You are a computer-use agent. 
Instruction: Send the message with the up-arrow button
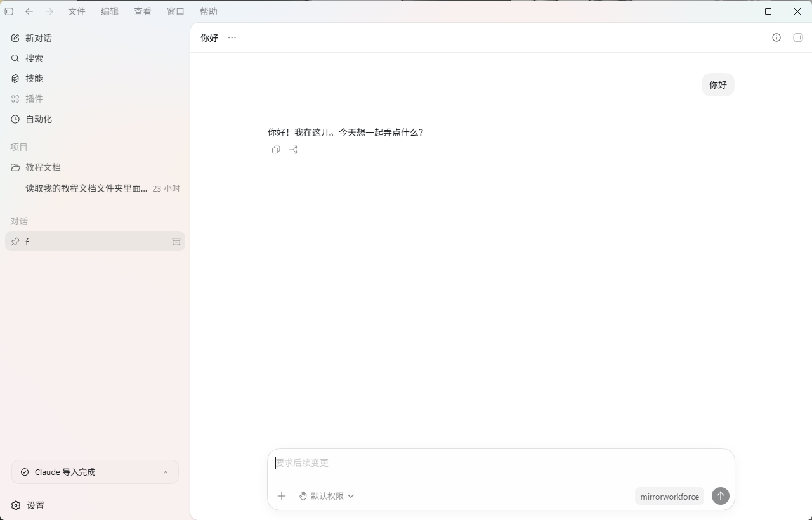721,496
